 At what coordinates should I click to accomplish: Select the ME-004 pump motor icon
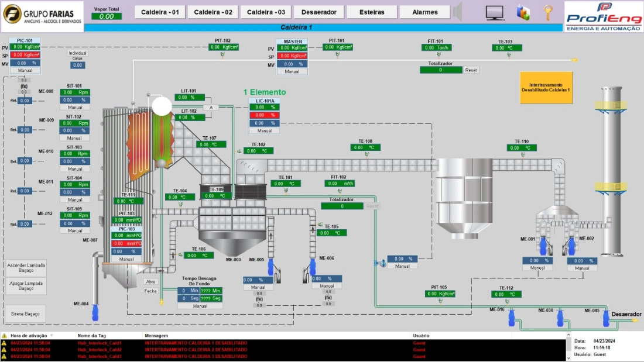95,312
